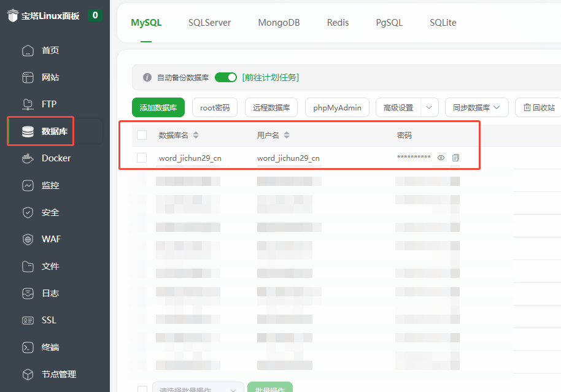
Task: Click the FTP icon in sidebar
Action: pyautogui.click(x=28, y=104)
